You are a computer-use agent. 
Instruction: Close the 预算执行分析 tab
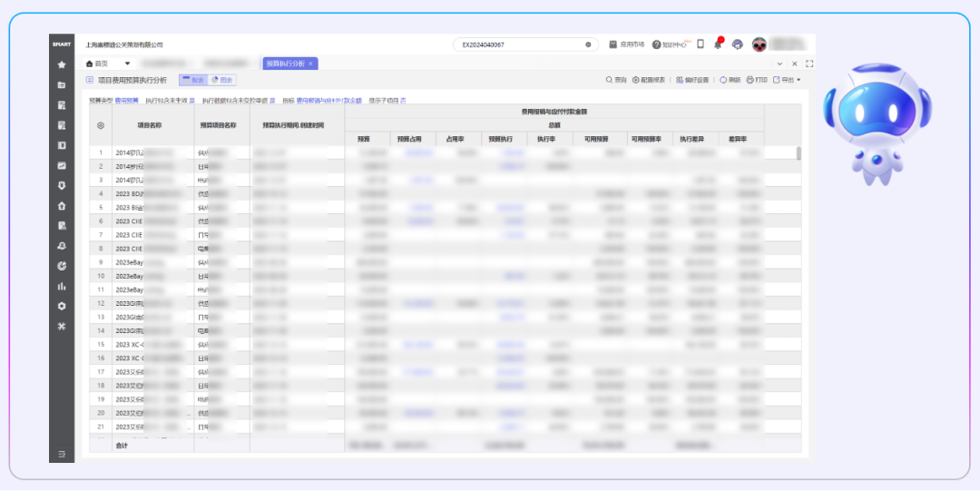[310, 64]
